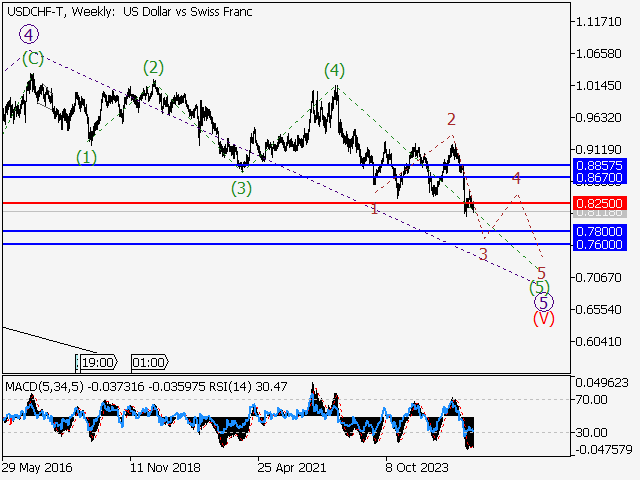Click the 0.88575 blue price label
The image size is (640, 480).
(x=599, y=164)
